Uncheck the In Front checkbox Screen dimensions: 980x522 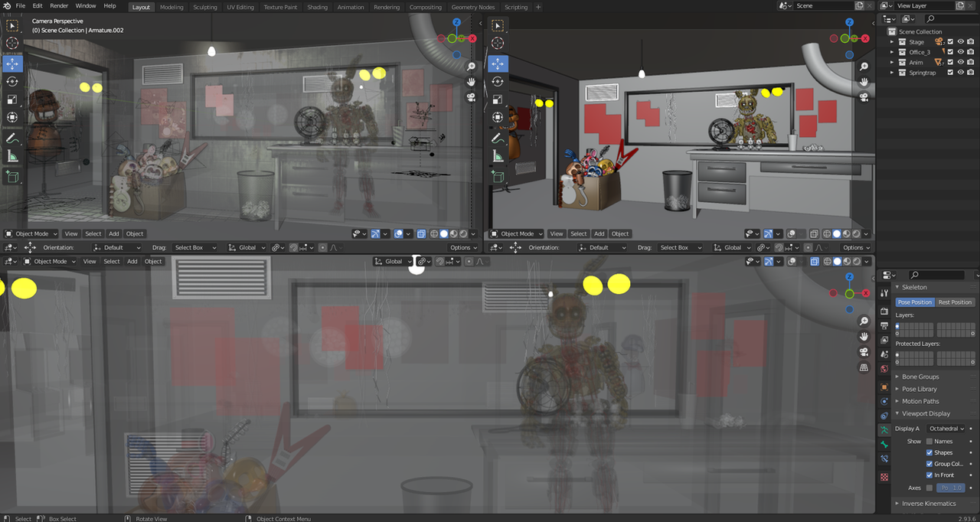pos(929,475)
